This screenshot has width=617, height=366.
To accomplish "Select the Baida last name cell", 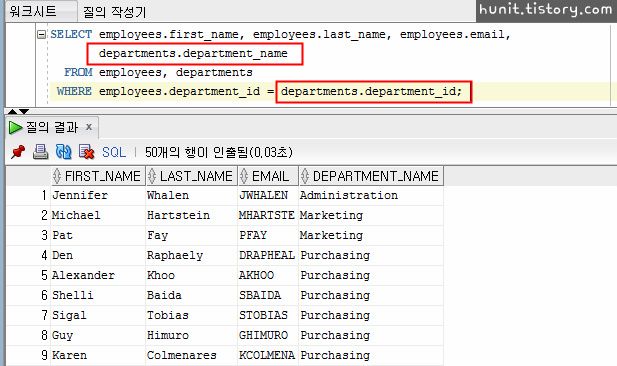I will click(x=192, y=296).
